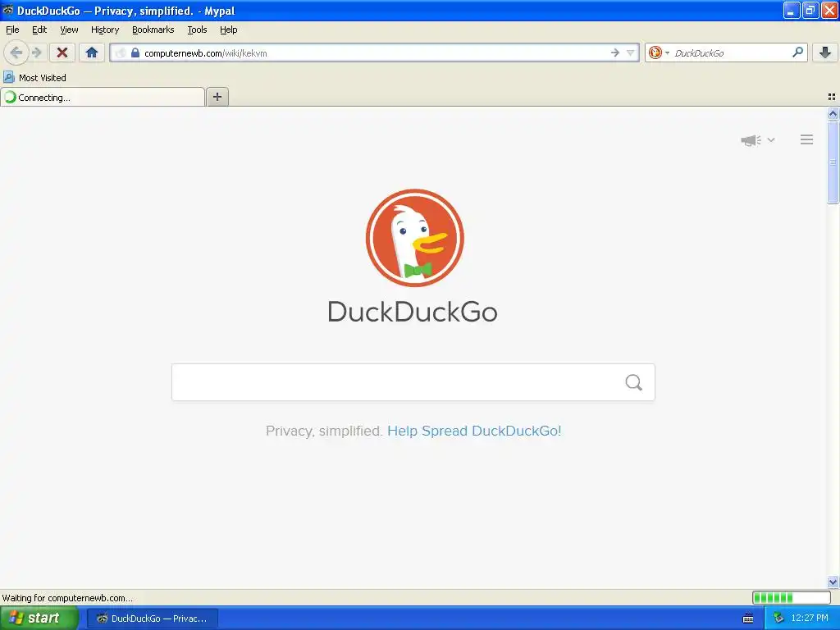Image resolution: width=840 pixels, height=630 pixels.
Task: Open the DuckDuckGo hamburger menu
Action: (807, 139)
